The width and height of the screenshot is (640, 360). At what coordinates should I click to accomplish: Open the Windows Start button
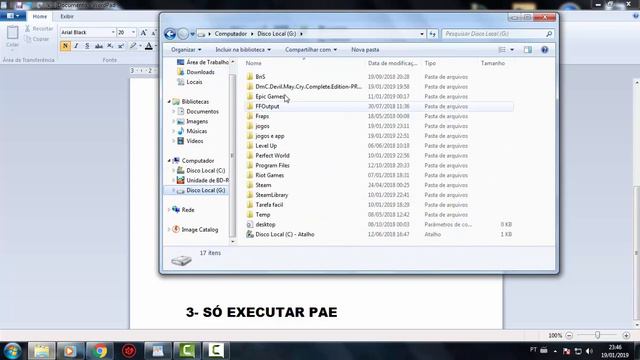click(13, 351)
